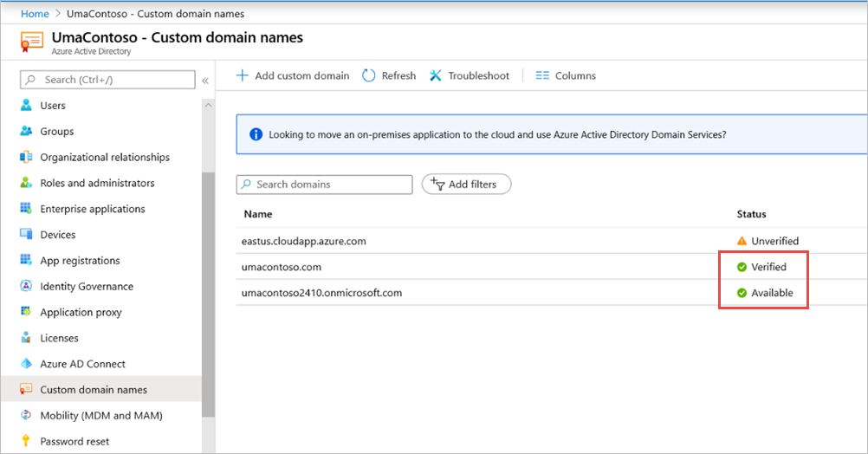
Task: Click the green check icon beside Available
Action: tap(742, 293)
